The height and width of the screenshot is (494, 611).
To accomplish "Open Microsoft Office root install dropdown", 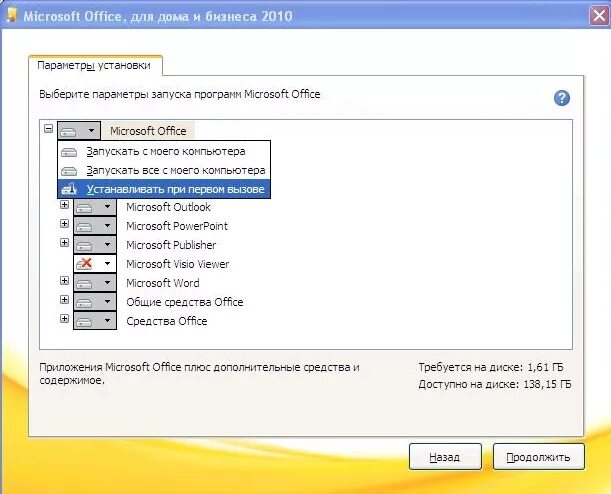I will click(x=79, y=131).
